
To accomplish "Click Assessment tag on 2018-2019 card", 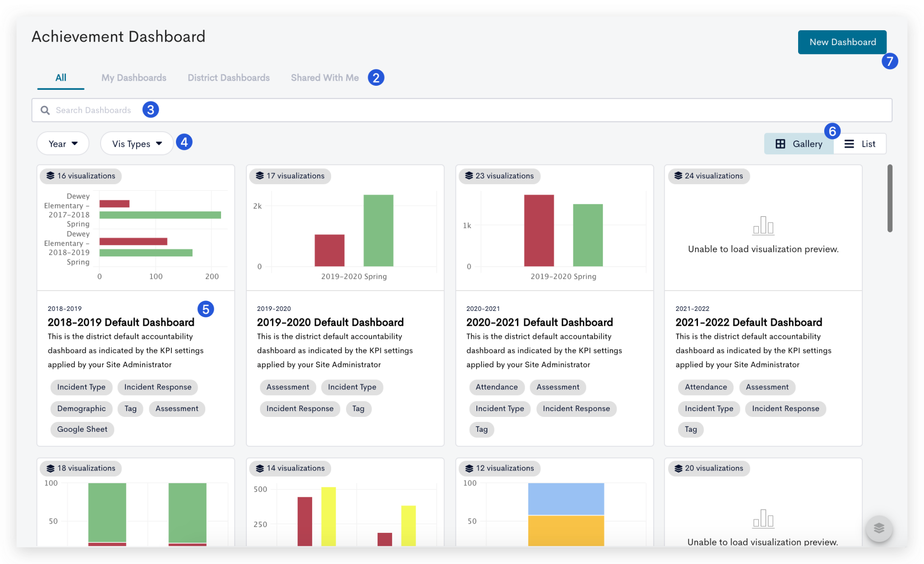I will (177, 408).
